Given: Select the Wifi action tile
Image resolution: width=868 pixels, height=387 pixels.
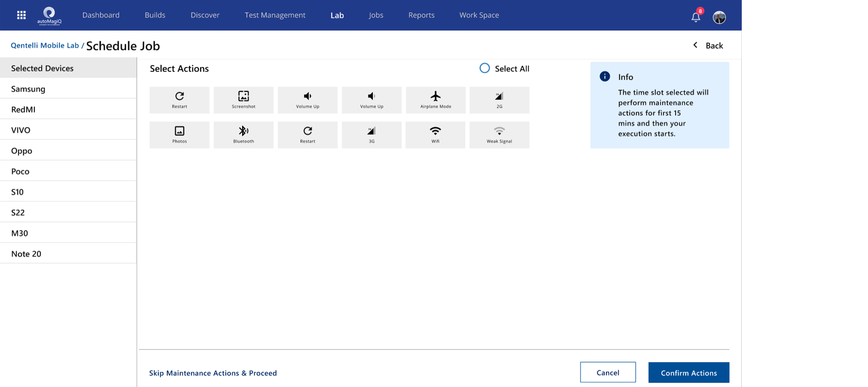Looking at the screenshot, I should (x=435, y=135).
